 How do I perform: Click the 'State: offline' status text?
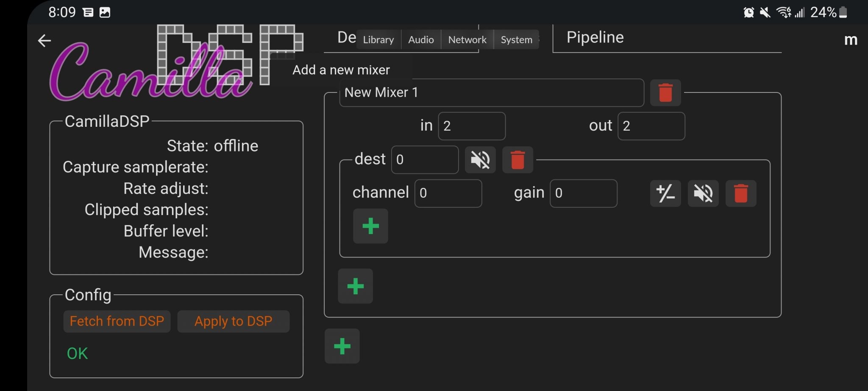(212, 146)
